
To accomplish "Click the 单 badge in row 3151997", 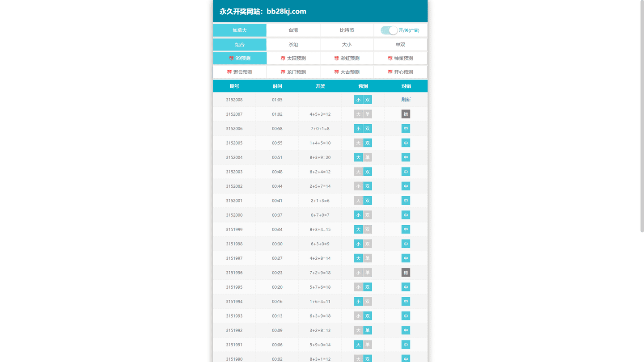I will coord(368,258).
